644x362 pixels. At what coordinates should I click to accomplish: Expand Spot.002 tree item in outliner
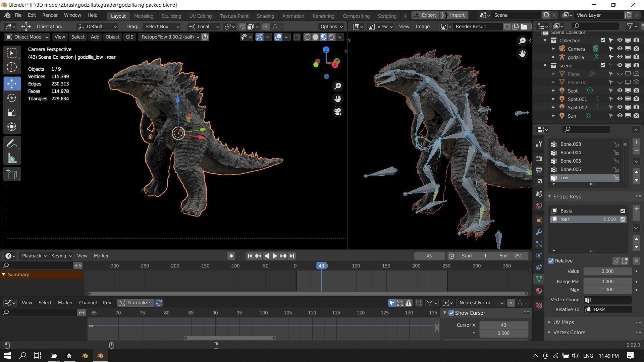pyautogui.click(x=553, y=107)
